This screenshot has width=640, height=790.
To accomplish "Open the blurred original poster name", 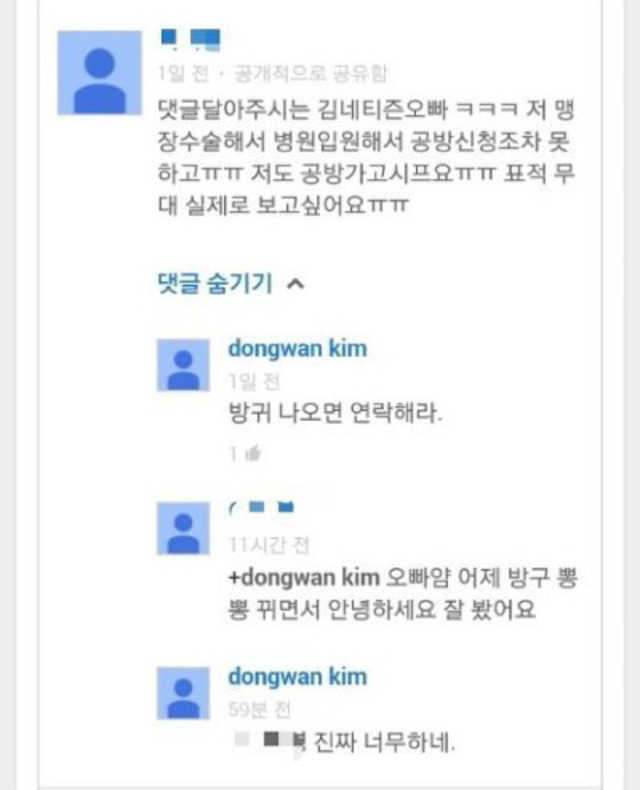I will (x=190, y=40).
